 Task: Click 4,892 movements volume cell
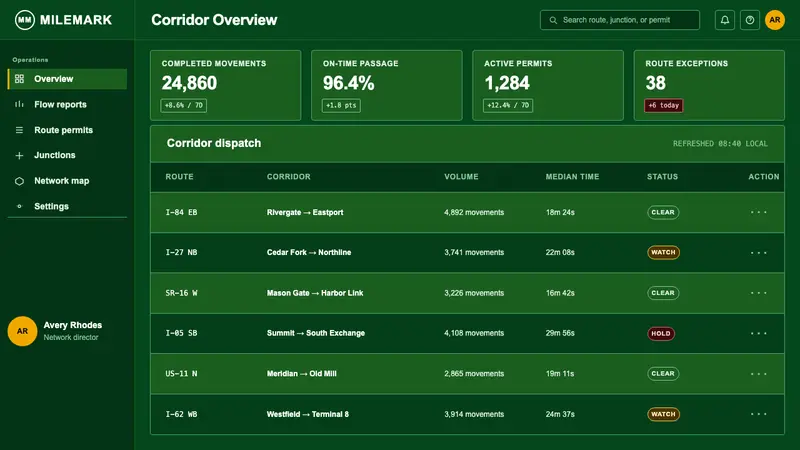tap(474, 212)
